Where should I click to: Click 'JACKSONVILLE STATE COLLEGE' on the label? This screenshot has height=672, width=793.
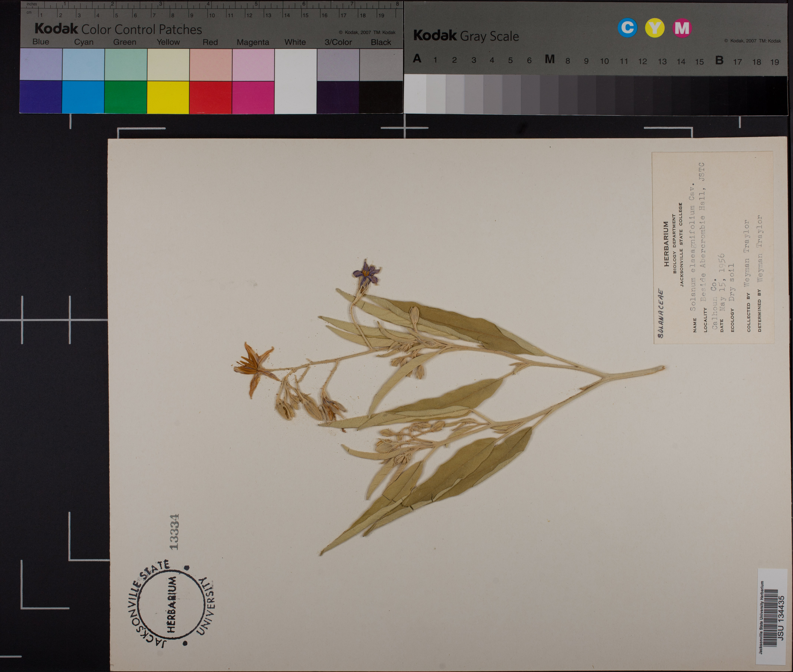[681, 245]
